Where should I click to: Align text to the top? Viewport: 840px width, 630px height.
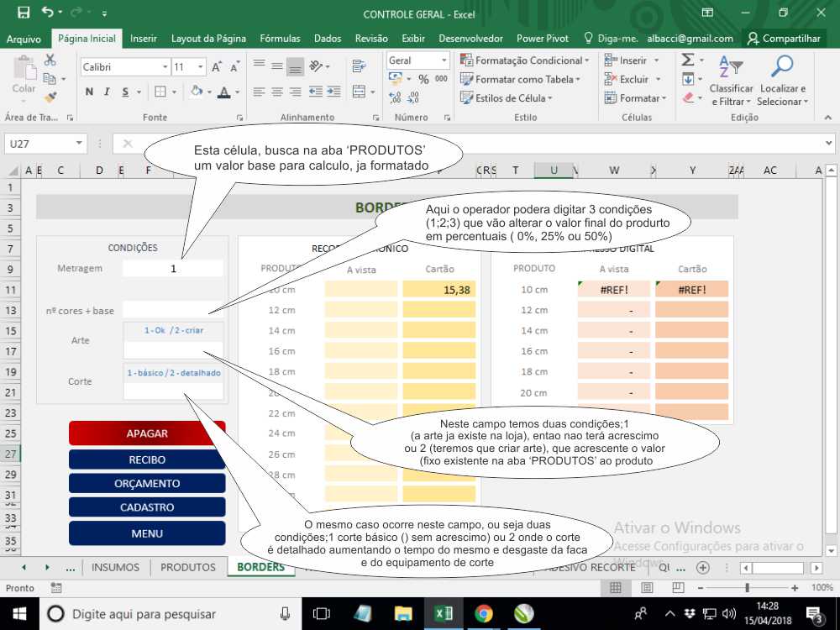click(x=260, y=66)
